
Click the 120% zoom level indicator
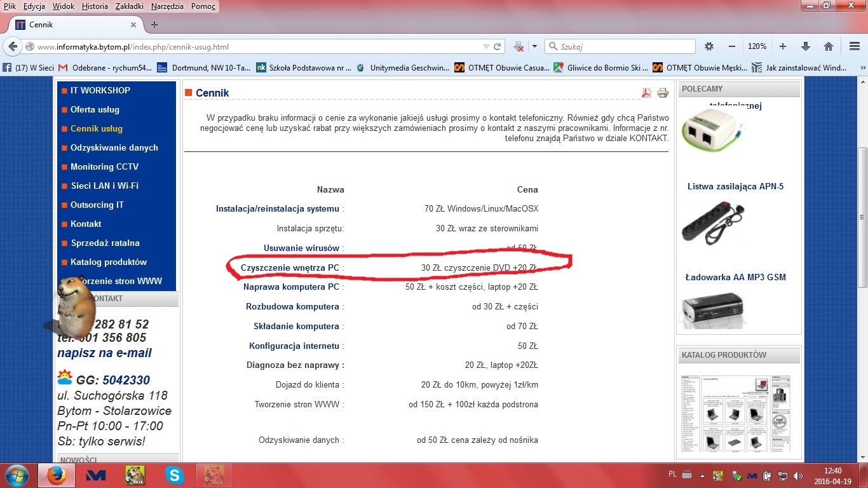757,46
